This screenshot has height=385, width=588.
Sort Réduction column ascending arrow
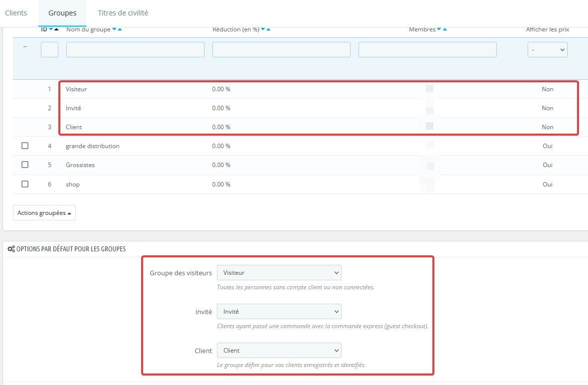(268, 29)
